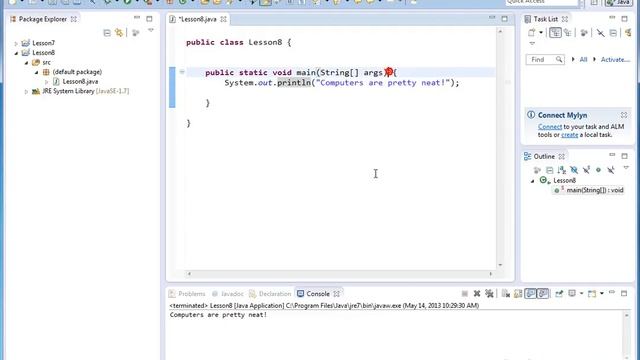640x360 pixels.
Task: Create new task in Task List
Action: pyautogui.click(x=531, y=33)
